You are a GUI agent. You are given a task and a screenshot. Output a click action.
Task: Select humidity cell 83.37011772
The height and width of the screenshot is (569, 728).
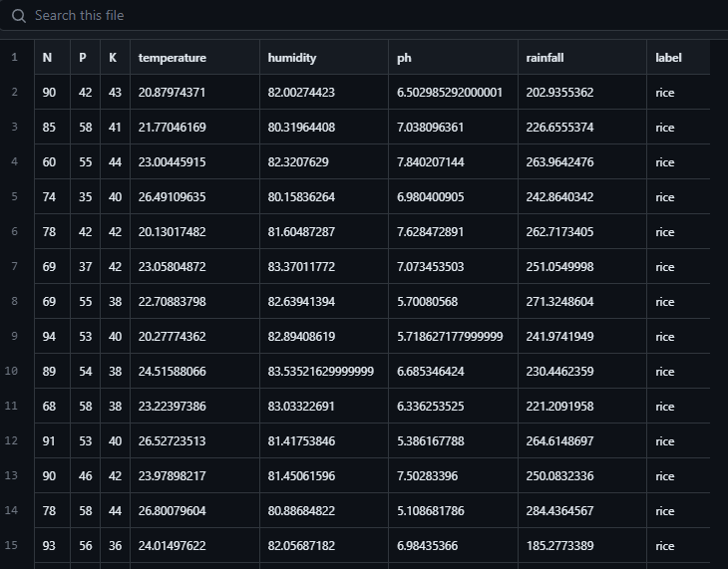(x=324, y=266)
